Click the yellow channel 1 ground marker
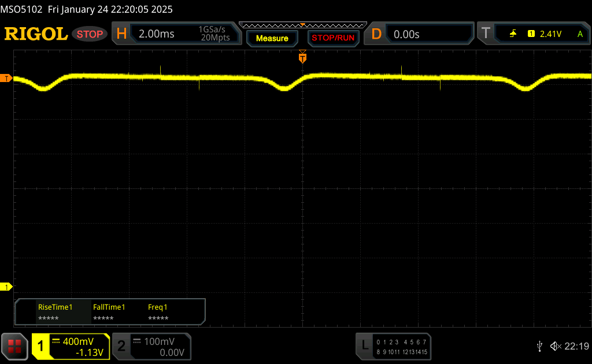The height and width of the screenshot is (364, 592). (x=8, y=287)
